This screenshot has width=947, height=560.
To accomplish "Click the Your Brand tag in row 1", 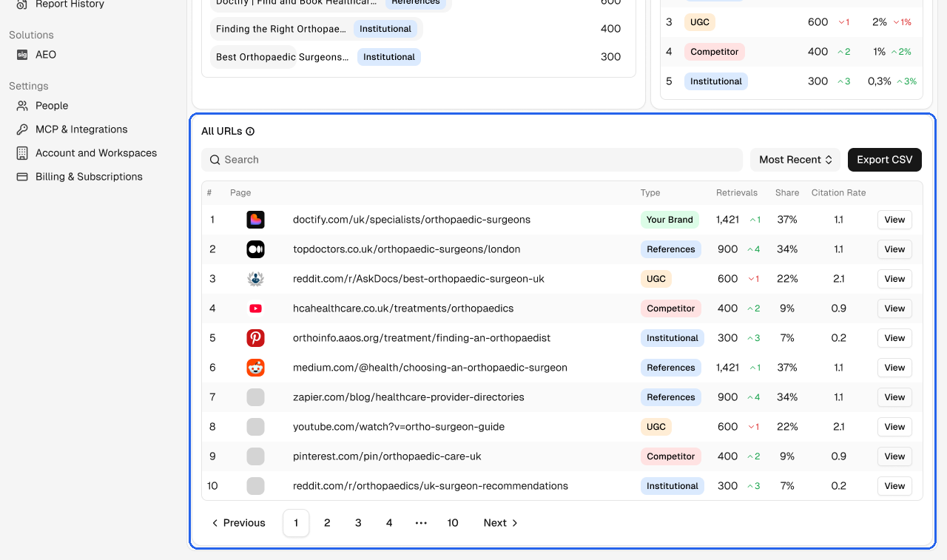I will tap(670, 220).
